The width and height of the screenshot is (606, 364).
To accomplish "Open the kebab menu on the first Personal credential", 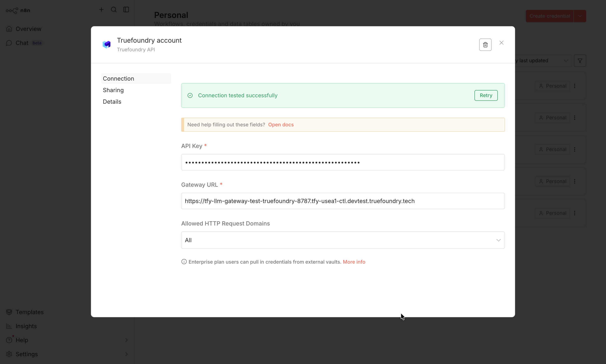I will pos(575,86).
